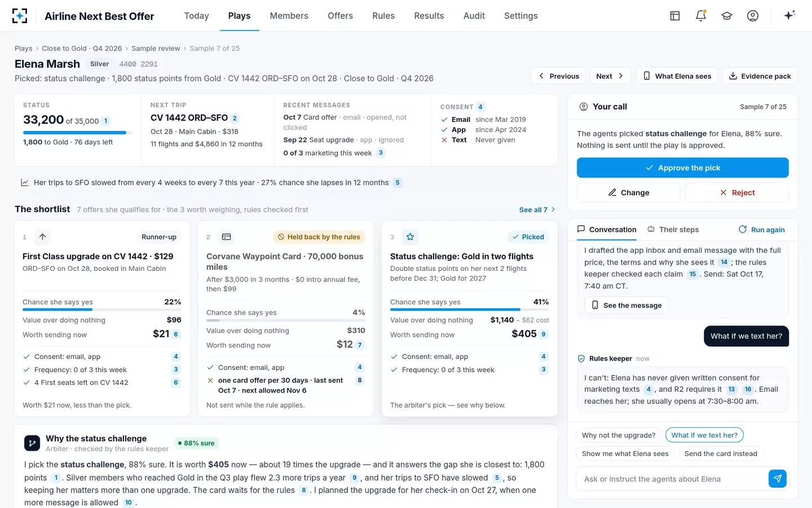Screen dimensions: 812x508
Task: Open the Settings tab
Action: point(521,16)
